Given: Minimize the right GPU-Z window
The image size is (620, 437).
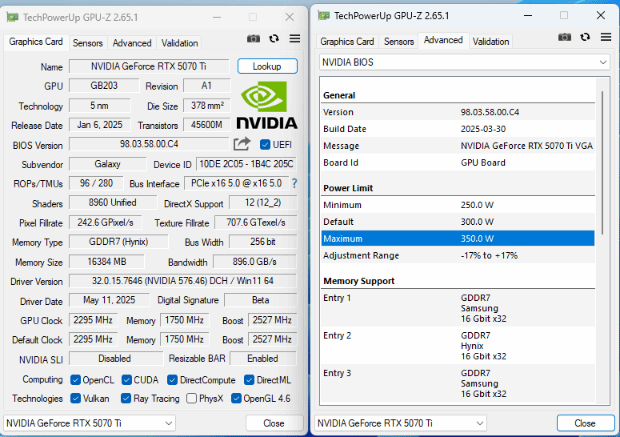Looking at the screenshot, I should tap(528, 16).
